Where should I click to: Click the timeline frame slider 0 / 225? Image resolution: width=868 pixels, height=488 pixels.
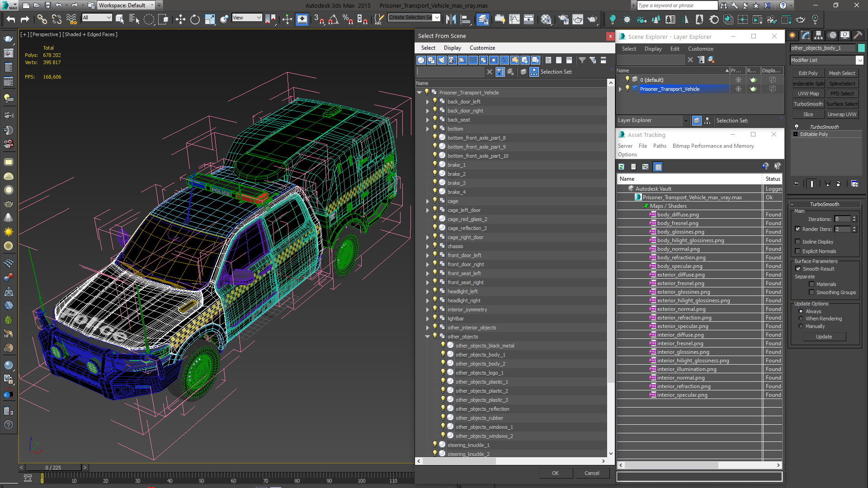(x=53, y=468)
